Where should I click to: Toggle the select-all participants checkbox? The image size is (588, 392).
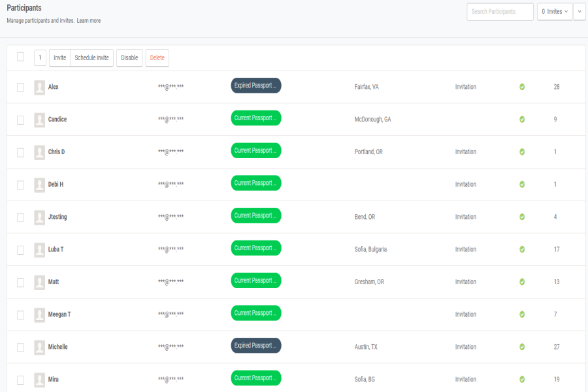(x=21, y=57)
